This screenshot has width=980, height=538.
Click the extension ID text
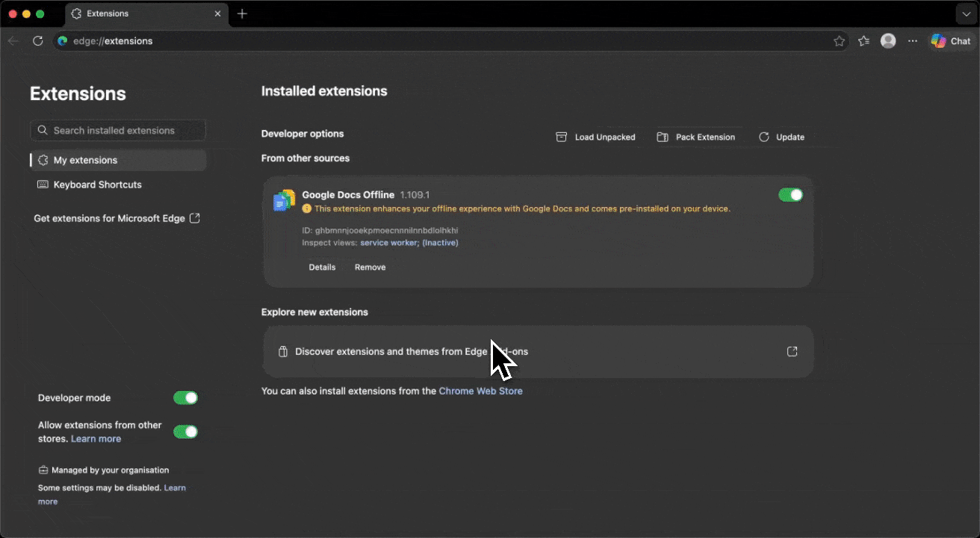(380, 230)
